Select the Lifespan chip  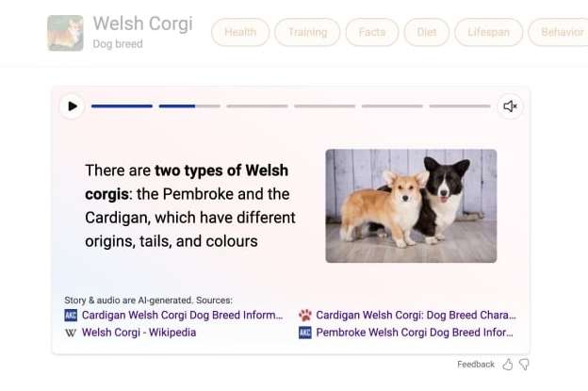tap(489, 32)
